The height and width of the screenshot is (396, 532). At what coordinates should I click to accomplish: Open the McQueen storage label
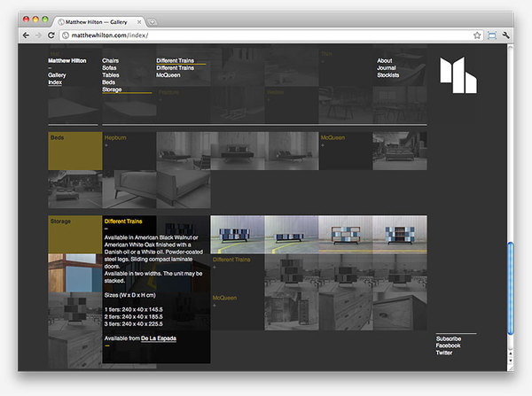(x=224, y=298)
